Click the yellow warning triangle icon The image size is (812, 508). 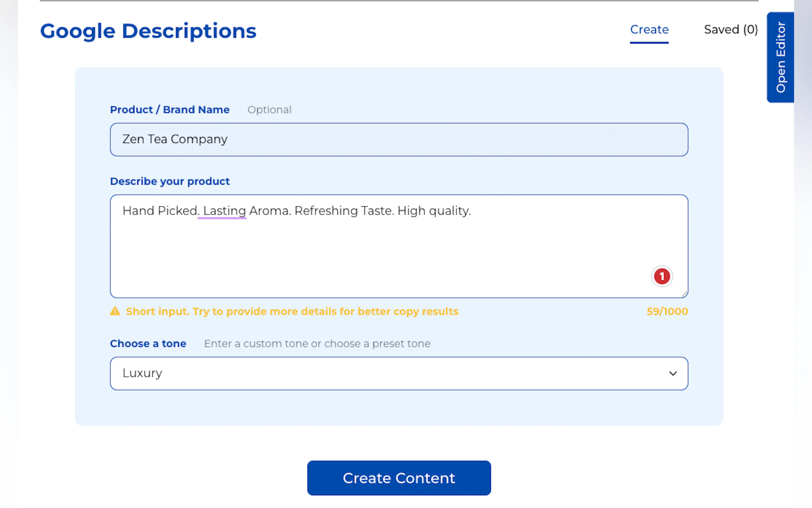[x=115, y=311]
